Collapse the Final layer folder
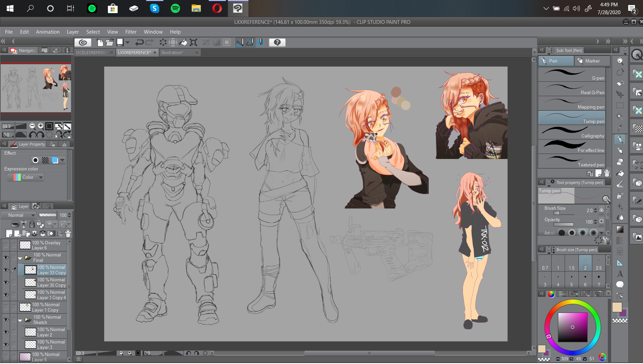This screenshot has width=643, height=364. click(20, 258)
